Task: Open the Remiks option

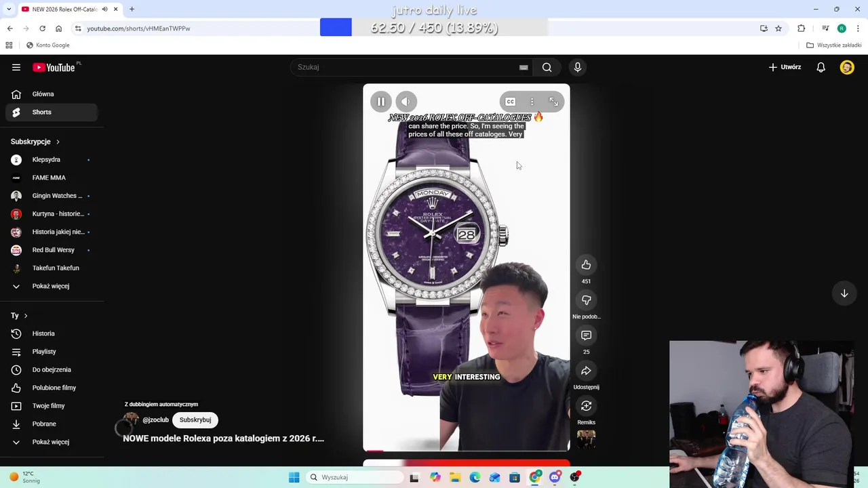Action: (586, 406)
